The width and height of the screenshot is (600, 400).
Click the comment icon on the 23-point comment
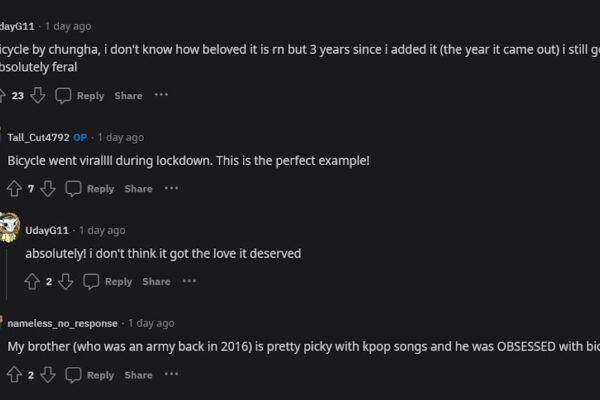[x=63, y=95]
